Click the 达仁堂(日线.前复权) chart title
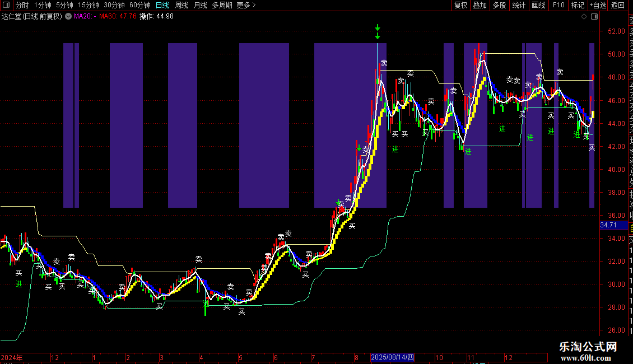The width and height of the screenshot is (633, 364). pos(32,17)
